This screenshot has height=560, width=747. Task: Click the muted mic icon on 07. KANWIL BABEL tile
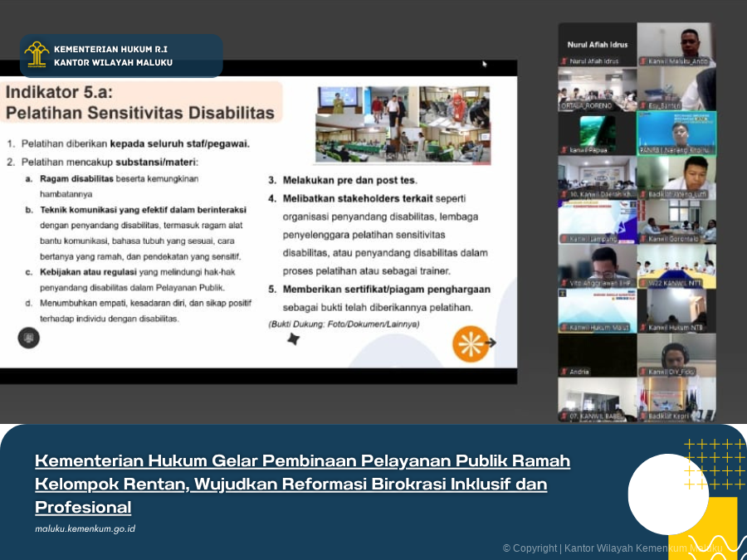(x=564, y=416)
